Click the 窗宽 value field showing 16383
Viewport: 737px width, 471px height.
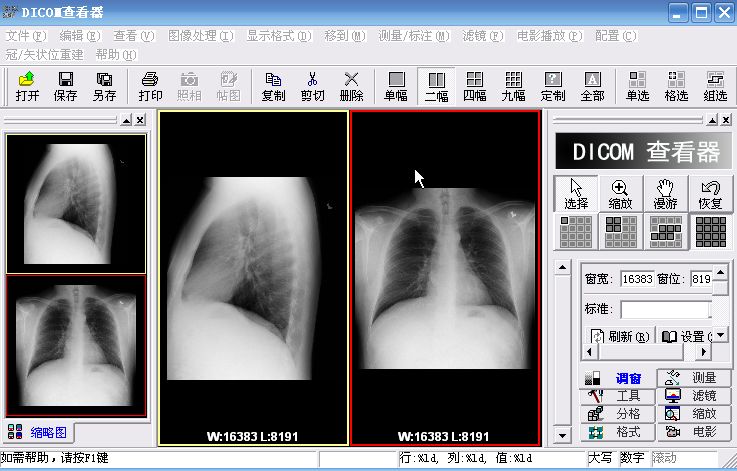click(x=636, y=279)
